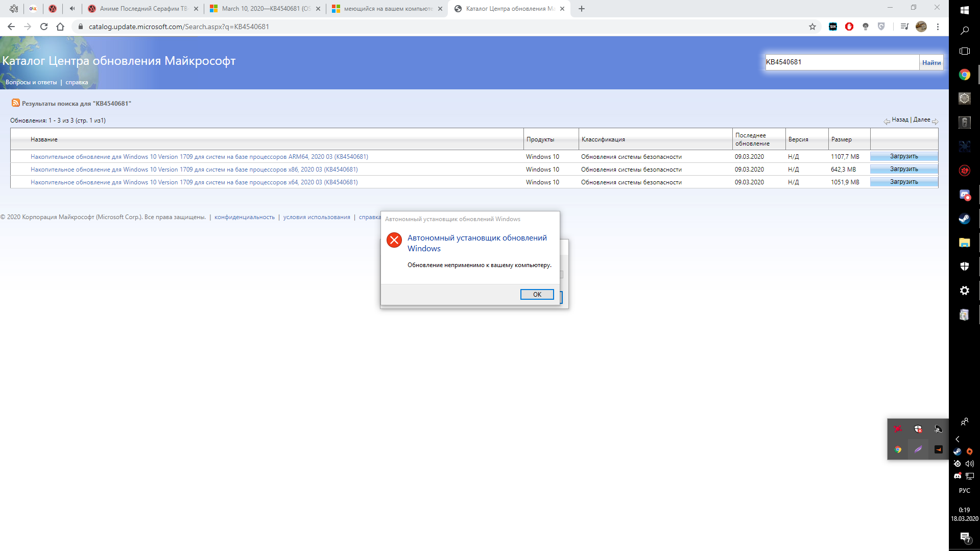Close the Каталог Центра обновления tab
This screenshot has width=980, height=551.
(562, 9)
